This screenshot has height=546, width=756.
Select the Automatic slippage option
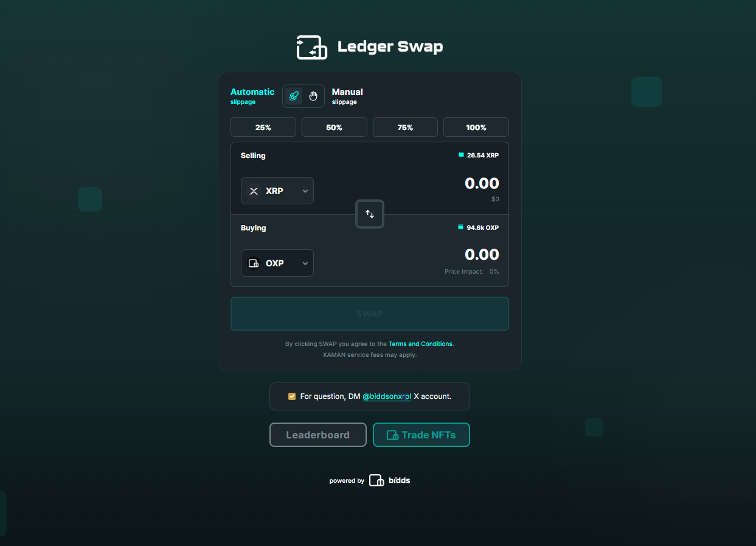[x=252, y=96]
